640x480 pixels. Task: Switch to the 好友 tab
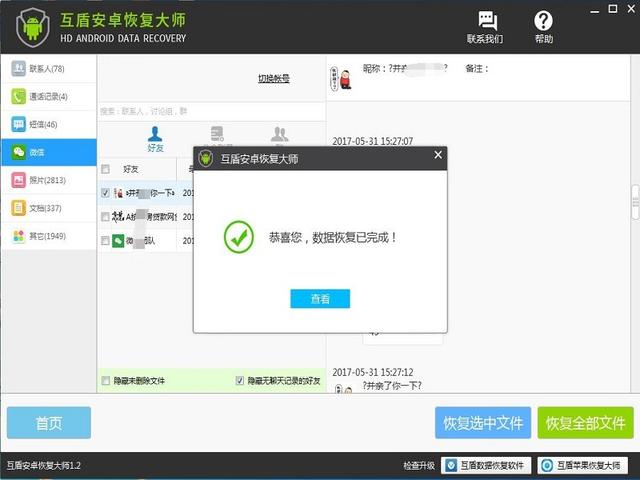click(155, 140)
